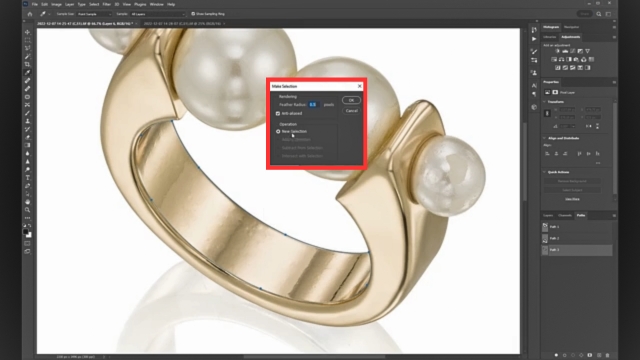Click the foreground color swatch
This screenshot has height=360, width=640.
(x=26, y=231)
